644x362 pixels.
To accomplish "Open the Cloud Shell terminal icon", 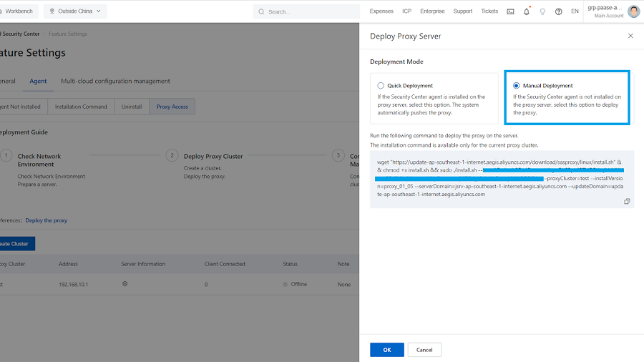I will [510, 11].
